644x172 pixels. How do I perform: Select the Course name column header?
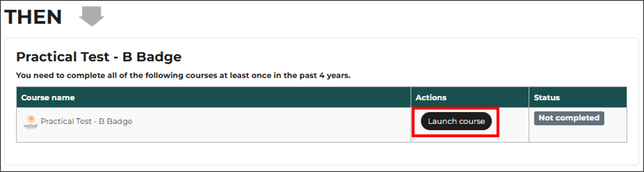coord(48,98)
